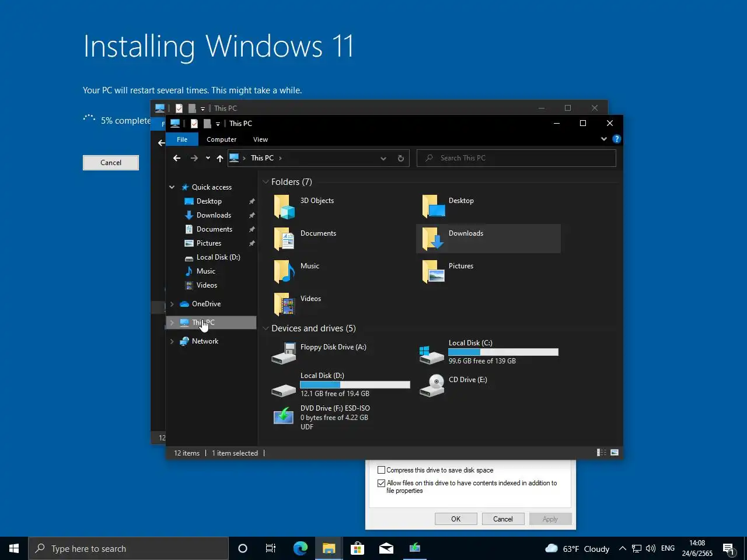Open Microsoft Edge from the taskbar
This screenshot has height=560, width=747.
(300, 548)
